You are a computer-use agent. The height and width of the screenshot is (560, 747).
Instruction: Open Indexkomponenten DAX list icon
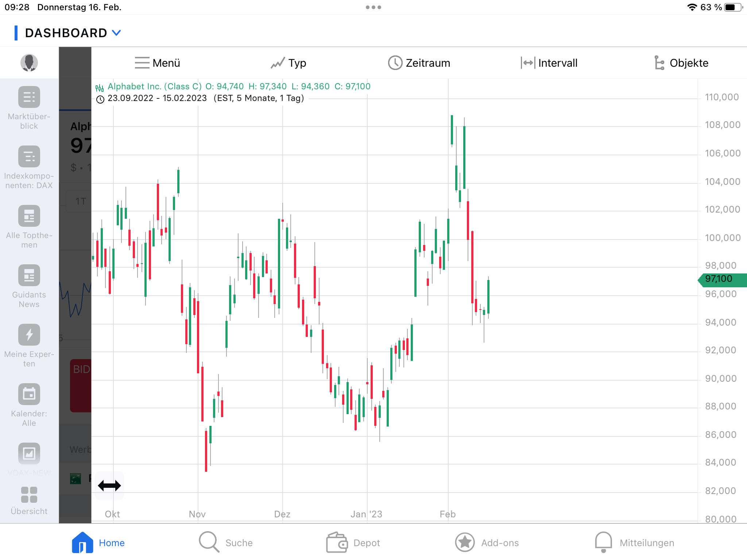coord(29,157)
